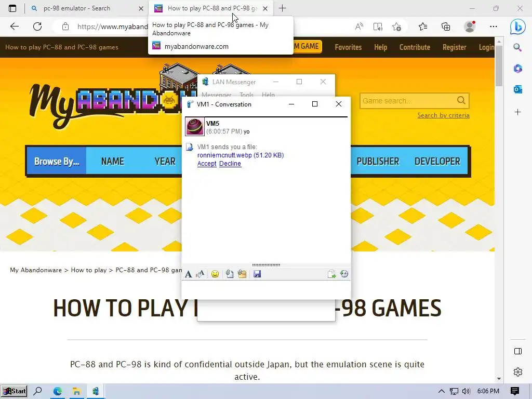The image size is (532, 399).
Task: Open the Windows Start menu
Action: point(14,391)
